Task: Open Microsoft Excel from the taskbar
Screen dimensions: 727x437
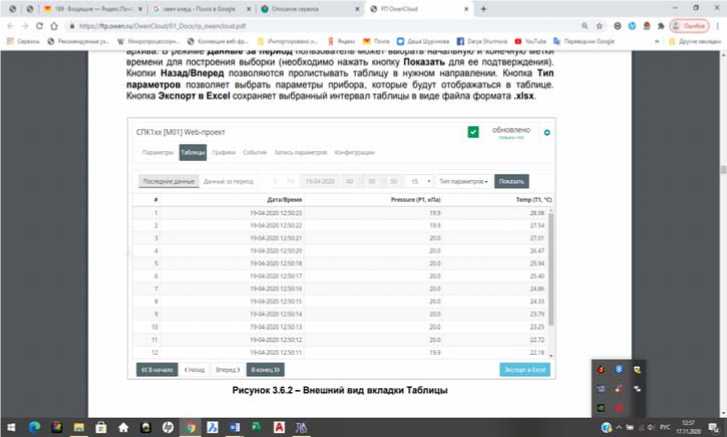Action: click(257, 427)
